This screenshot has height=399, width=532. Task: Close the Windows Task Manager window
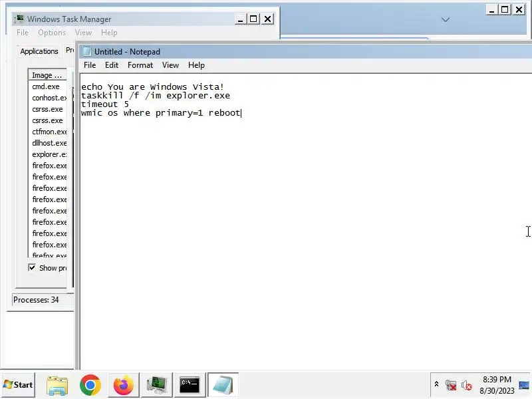coord(268,19)
